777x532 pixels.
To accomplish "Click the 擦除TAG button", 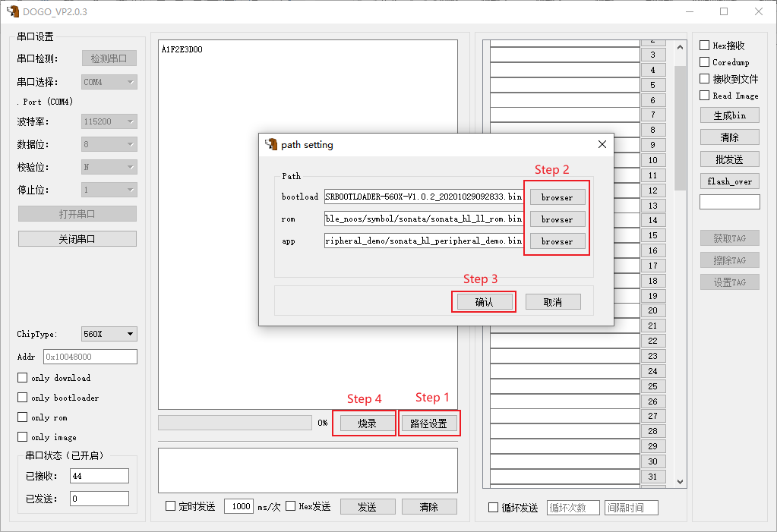I will point(729,260).
